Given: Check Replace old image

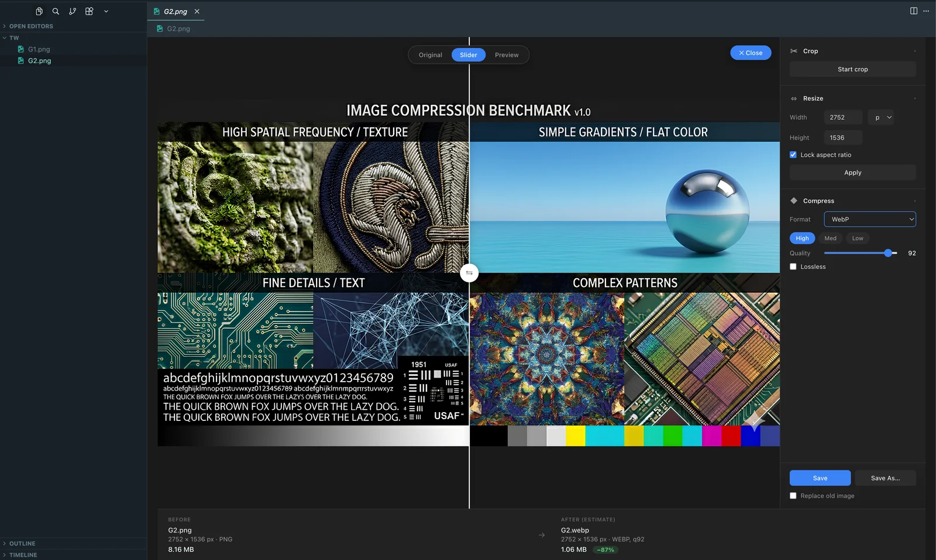Looking at the screenshot, I should point(793,495).
